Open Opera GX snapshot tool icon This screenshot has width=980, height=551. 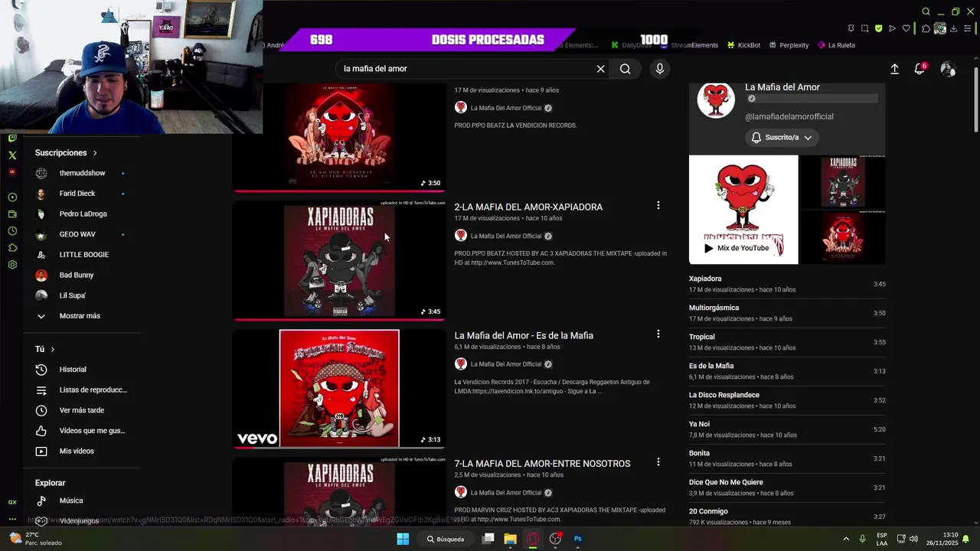coord(864,28)
